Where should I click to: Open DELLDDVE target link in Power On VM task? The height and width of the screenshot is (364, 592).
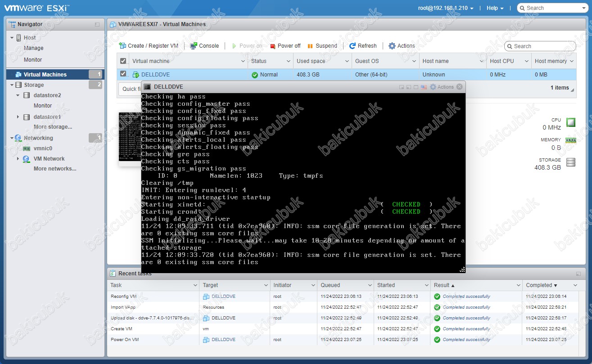pos(223,340)
